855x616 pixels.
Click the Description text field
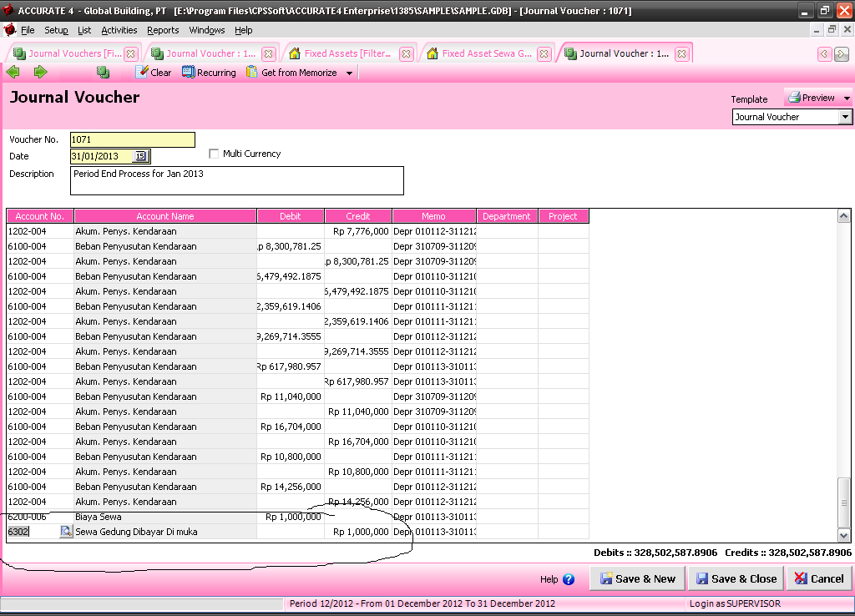point(236,180)
